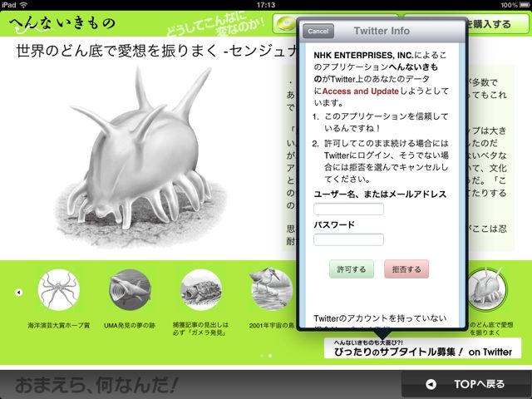Image resolution: width=532 pixels, height=399 pixels.
Task: Click the どうしてこんなに変なのか! slogan
Action: click(x=215, y=24)
